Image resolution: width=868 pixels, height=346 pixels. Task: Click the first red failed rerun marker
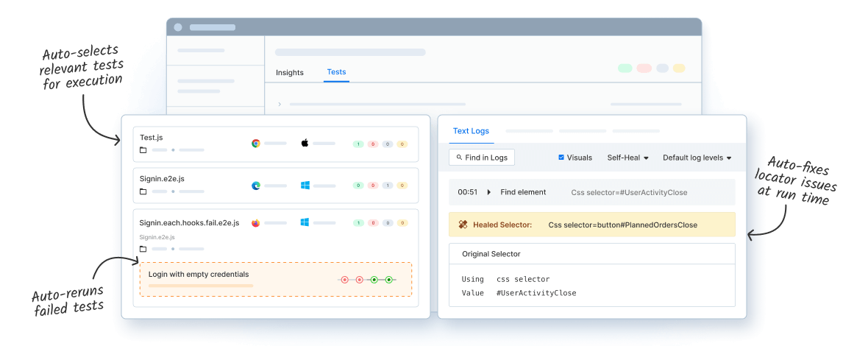[x=344, y=280]
